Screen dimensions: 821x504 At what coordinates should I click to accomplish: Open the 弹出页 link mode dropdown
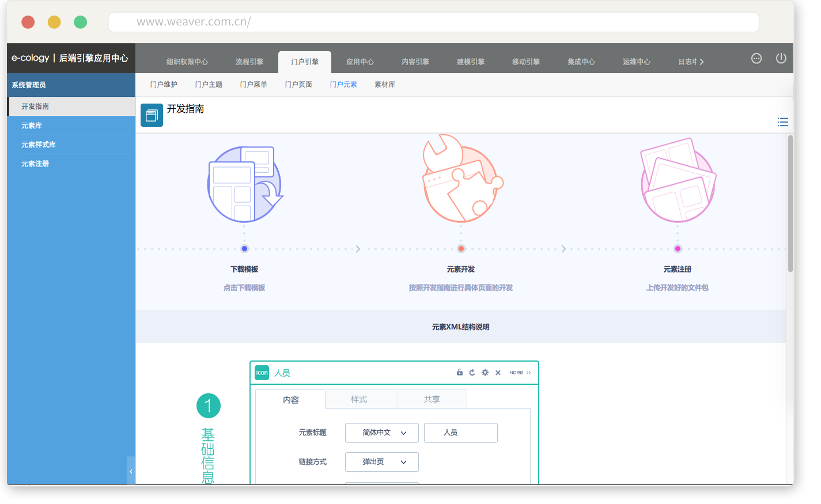pos(381,462)
